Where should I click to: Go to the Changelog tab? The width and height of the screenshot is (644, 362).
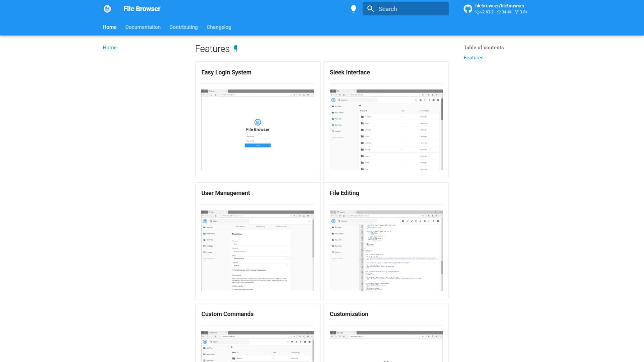[x=219, y=27]
